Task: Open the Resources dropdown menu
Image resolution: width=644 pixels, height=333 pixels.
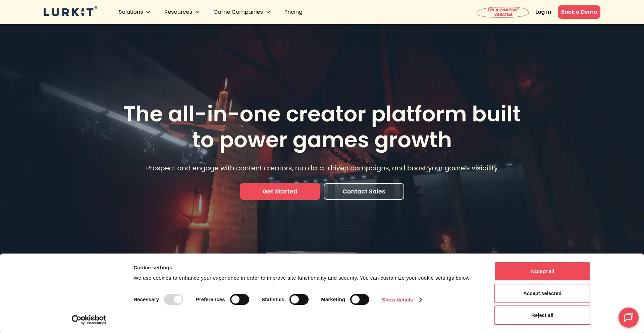Action: (182, 12)
